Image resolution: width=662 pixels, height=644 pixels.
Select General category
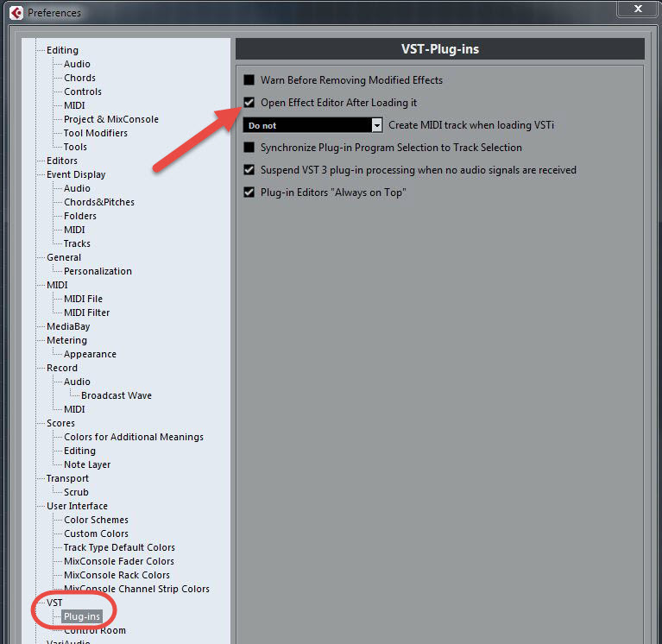coord(64,257)
